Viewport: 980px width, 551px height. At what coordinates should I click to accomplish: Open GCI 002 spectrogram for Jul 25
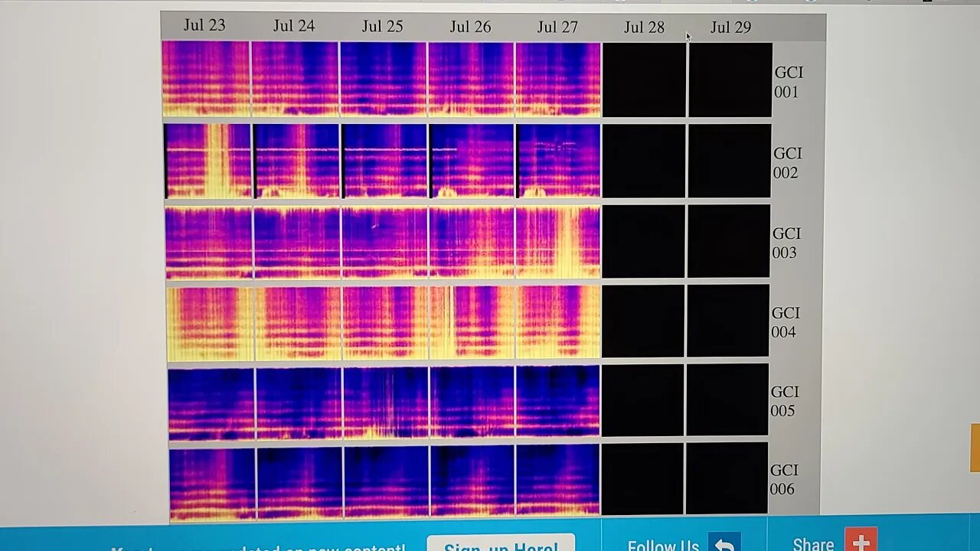[384, 161]
